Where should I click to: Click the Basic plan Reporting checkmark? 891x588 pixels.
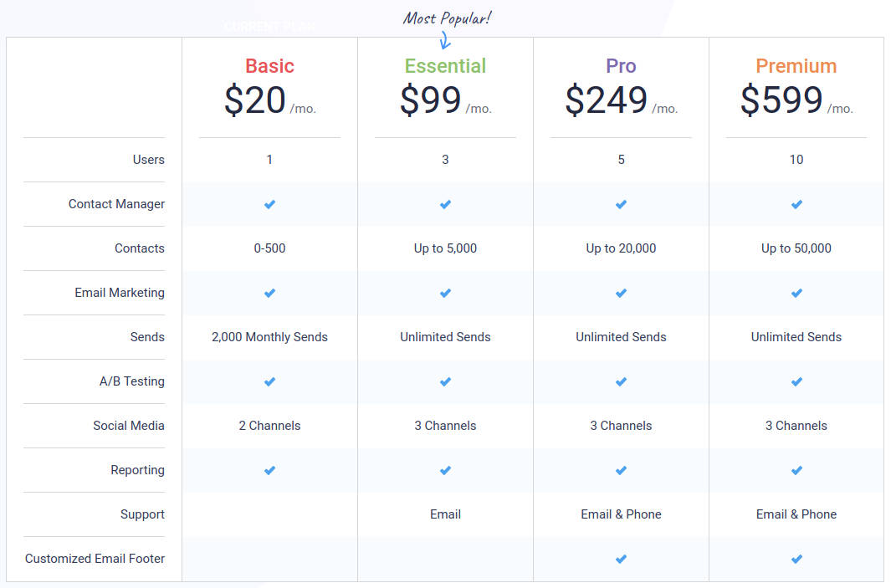[269, 470]
